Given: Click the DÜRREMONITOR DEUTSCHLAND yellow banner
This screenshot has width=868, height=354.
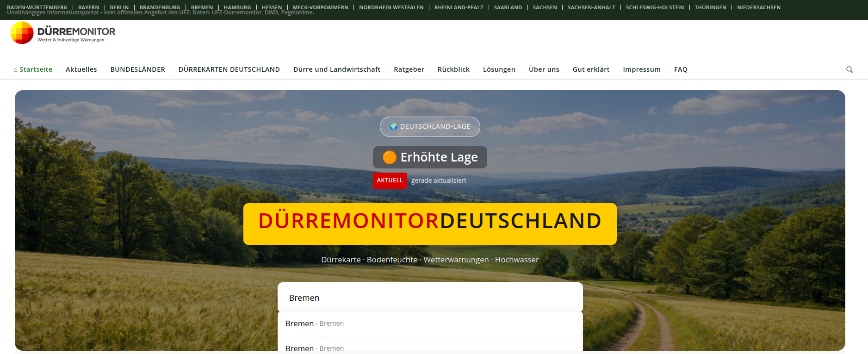Looking at the screenshot, I should [430, 224].
